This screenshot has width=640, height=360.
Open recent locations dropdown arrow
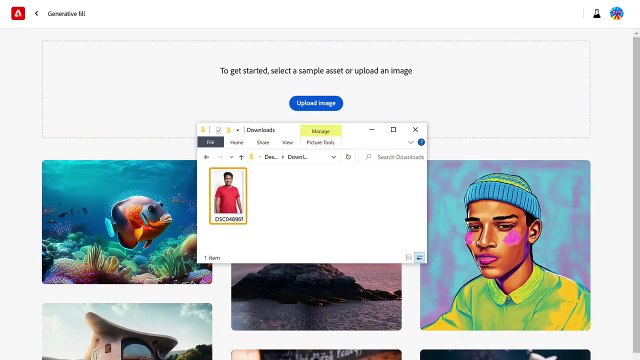coord(231,157)
